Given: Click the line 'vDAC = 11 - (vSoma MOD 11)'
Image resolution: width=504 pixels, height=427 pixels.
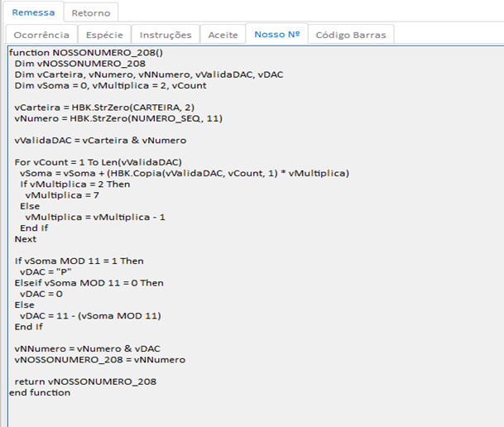Looking at the screenshot, I should 90,315.
